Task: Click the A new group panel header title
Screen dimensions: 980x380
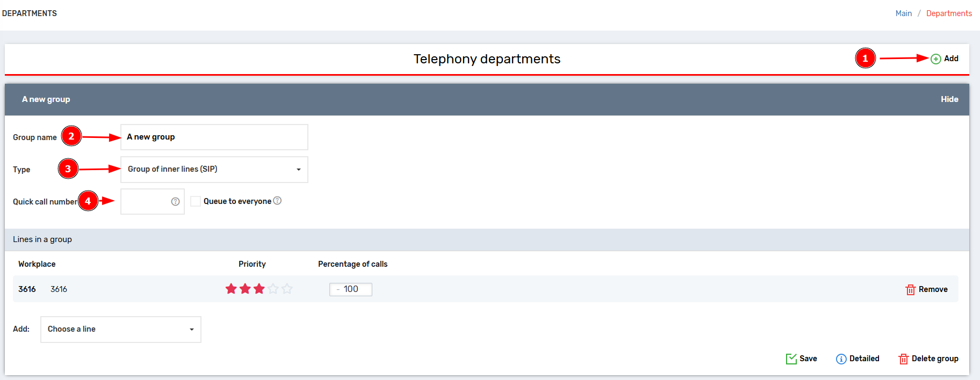Action: click(46, 99)
